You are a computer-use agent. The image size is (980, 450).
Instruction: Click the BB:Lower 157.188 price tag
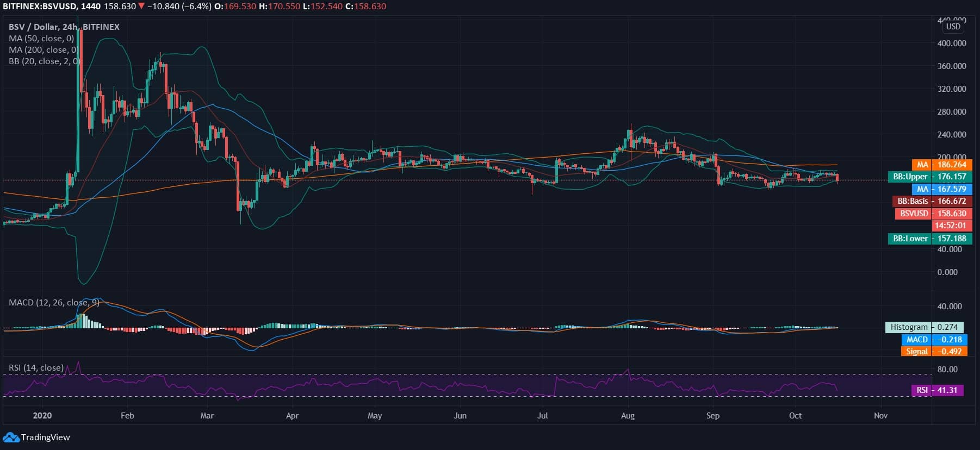930,239
